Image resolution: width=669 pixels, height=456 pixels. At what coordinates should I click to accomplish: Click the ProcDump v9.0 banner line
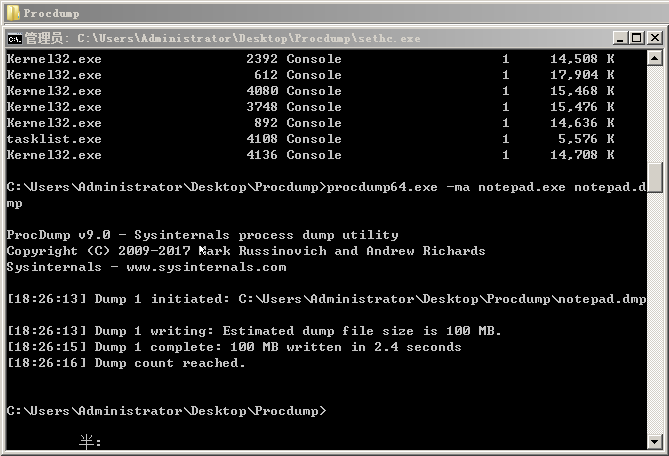[203, 235]
